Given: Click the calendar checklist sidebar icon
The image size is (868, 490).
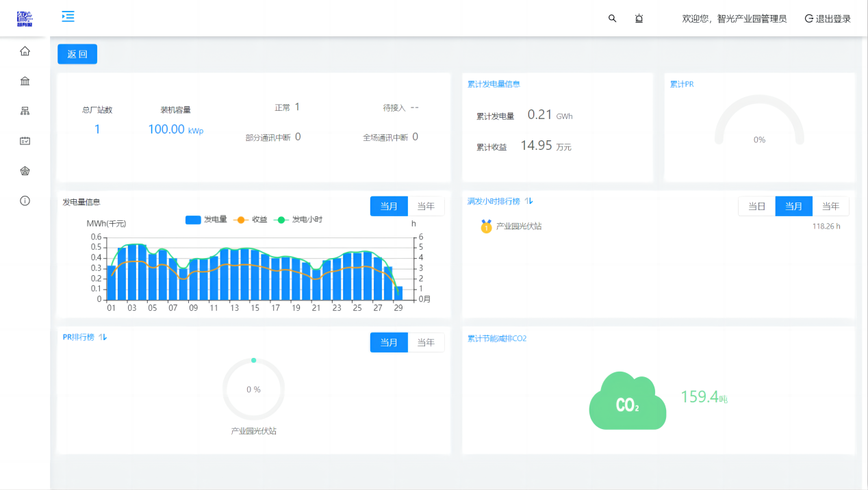Looking at the screenshot, I should 25,141.
